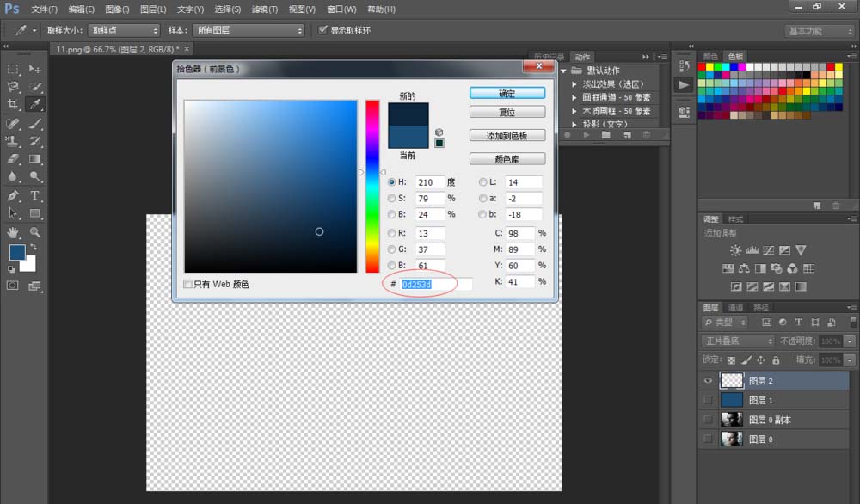Select the Eyedropper tool
The image size is (860, 504).
click(x=35, y=104)
